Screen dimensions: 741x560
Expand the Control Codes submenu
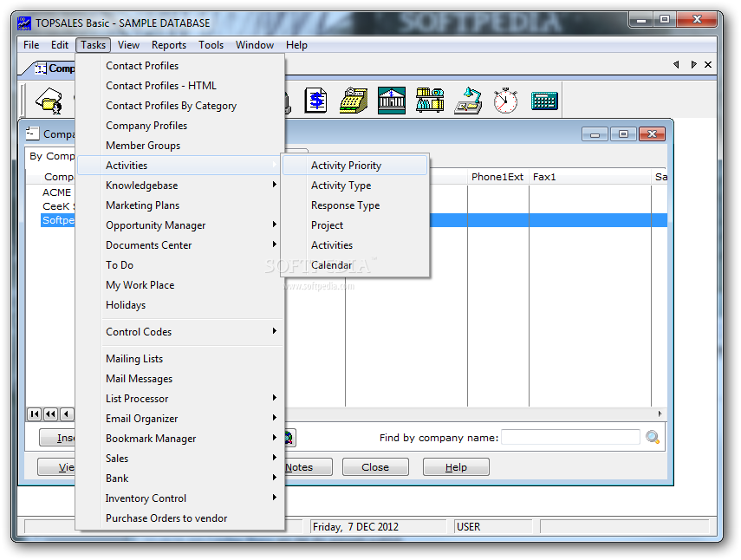(274, 331)
